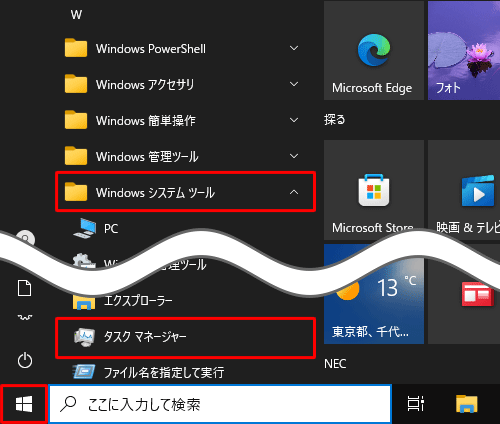Screen dimensions: 500x424
Task: Click the Windows PowerShell folder icon
Action: tap(76, 48)
